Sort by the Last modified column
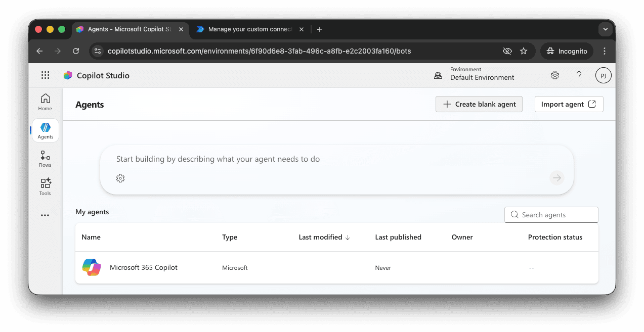The height and width of the screenshot is (332, 644). pos(324,237)
